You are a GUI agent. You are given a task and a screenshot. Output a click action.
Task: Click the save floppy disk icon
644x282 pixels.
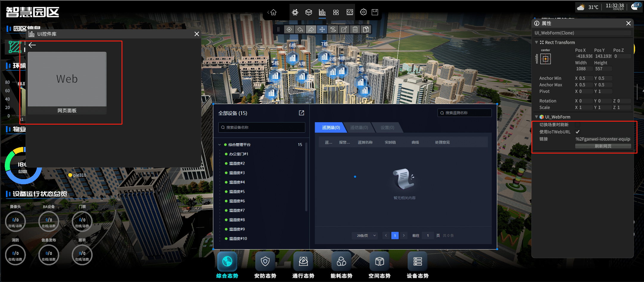(x=375, y=12)
